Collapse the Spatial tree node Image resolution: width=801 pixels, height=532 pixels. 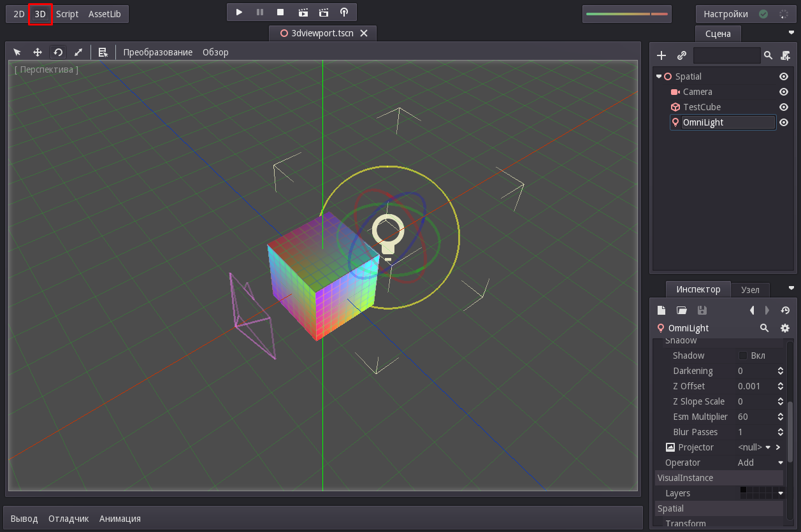[x=659, y=76]
